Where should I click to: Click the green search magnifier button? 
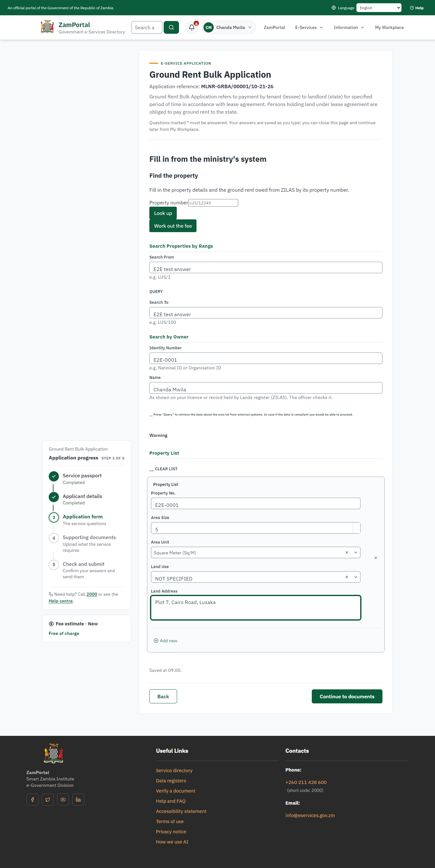(x=171, y=27)
